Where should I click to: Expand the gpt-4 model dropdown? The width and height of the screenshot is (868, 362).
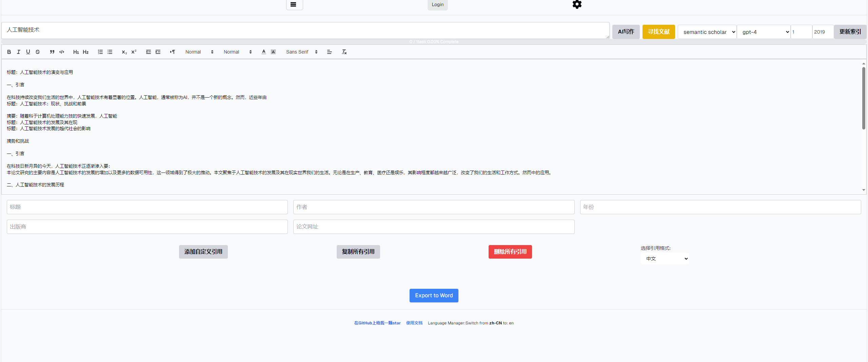764,32
